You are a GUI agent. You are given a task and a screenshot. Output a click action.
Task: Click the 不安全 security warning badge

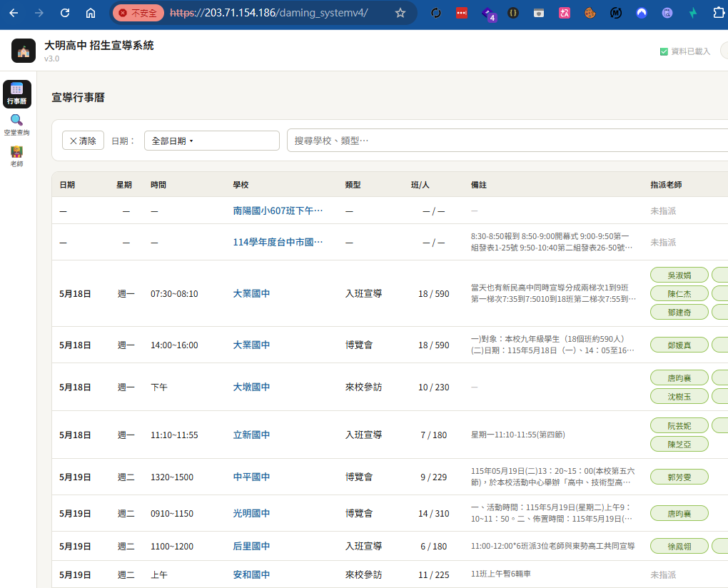click(138, 13)
